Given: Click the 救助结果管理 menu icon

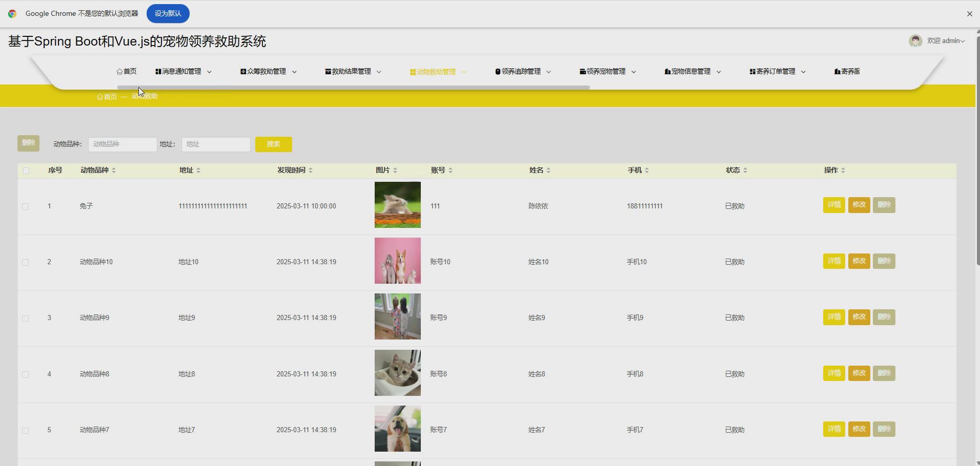Looking at the screenshot, I should (x=328, y=72).
